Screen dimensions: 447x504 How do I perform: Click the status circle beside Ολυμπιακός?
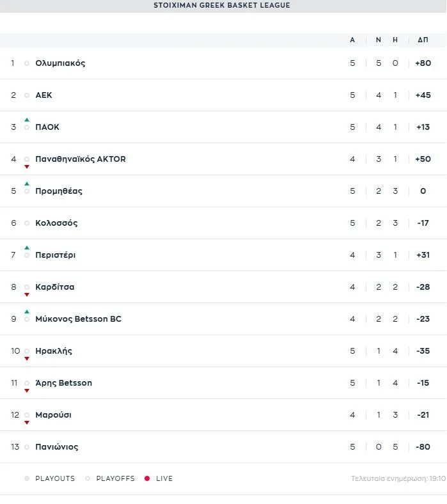click(27, 63)
